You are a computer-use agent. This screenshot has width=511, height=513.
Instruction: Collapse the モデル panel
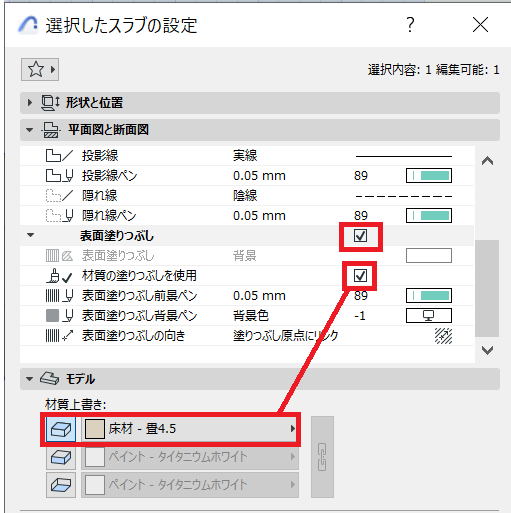pos(30,379)
